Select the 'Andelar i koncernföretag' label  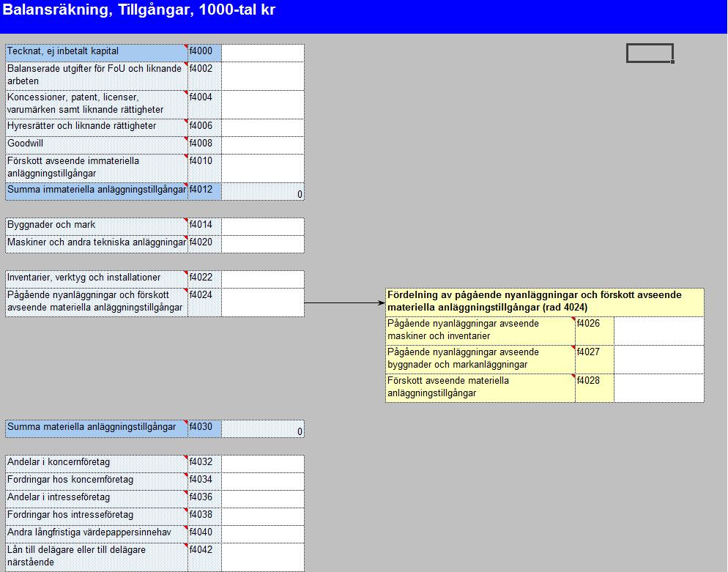[97, 464]
